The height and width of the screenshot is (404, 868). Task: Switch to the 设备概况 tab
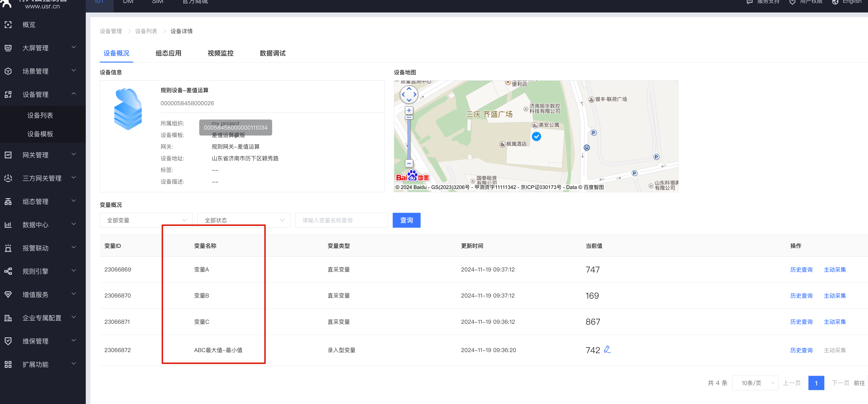pyautogui.click(x=116, y=53)
